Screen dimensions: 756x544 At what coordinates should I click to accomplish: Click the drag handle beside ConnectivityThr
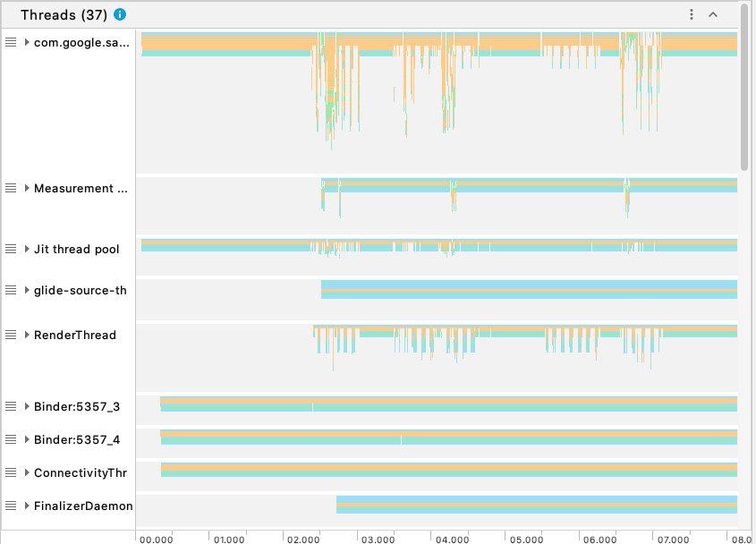(9, 472)
